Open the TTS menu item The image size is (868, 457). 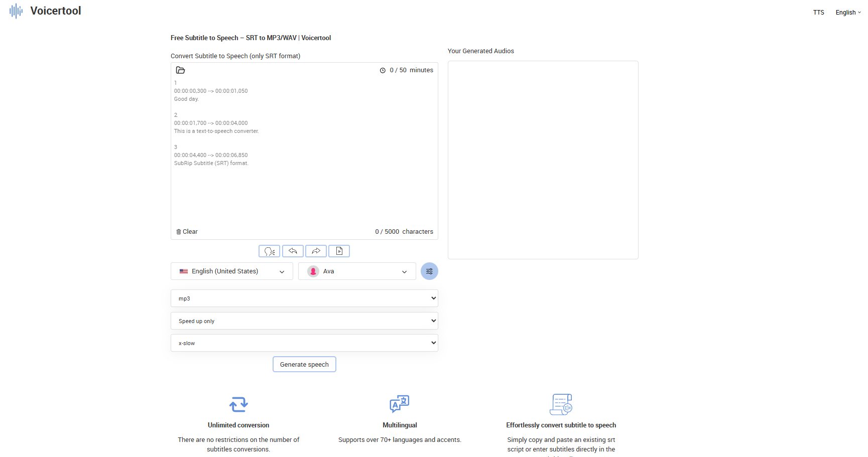pos(818,13)
